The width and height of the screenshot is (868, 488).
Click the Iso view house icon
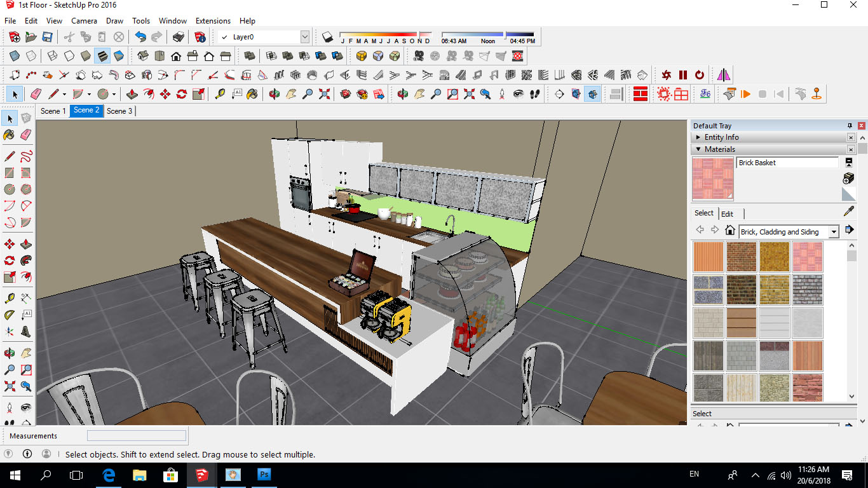point(143,56)
